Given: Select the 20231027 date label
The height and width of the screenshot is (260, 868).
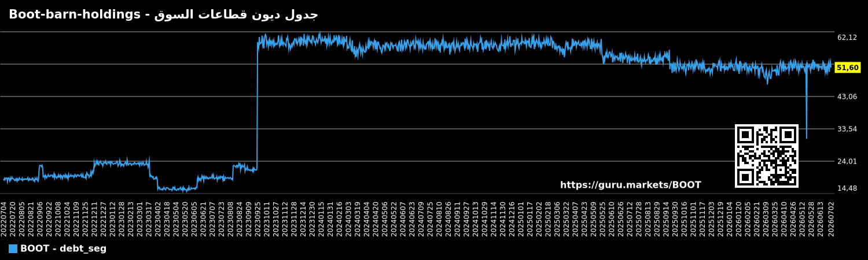Looking at the screenshot, I should pyautogui.click(x=276, y=218).
